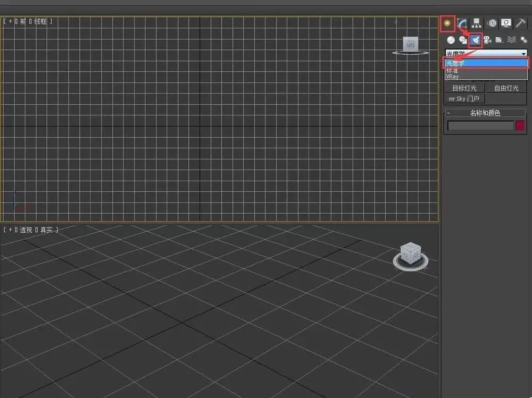The width and height of the screenshot is (532, 398).
Task: Switch to the Modify panel tab
Action: (462, 23)
